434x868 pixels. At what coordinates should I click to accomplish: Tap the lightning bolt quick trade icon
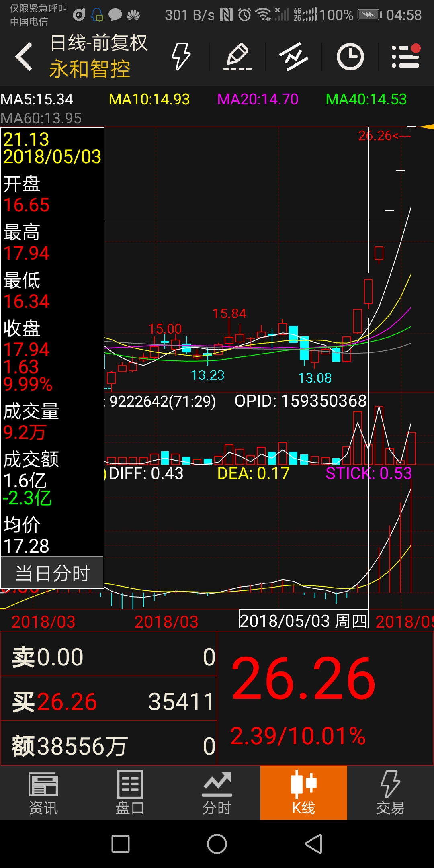(181, 57)
